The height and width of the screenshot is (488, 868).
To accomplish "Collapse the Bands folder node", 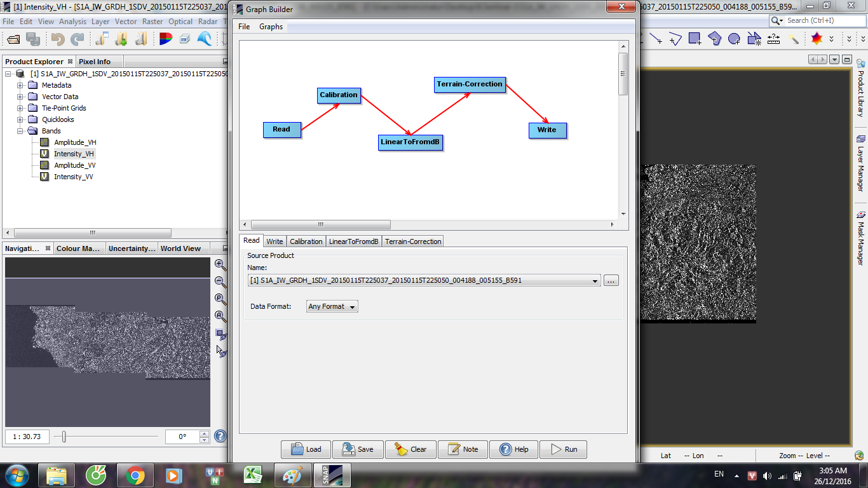I will (20, 131).
